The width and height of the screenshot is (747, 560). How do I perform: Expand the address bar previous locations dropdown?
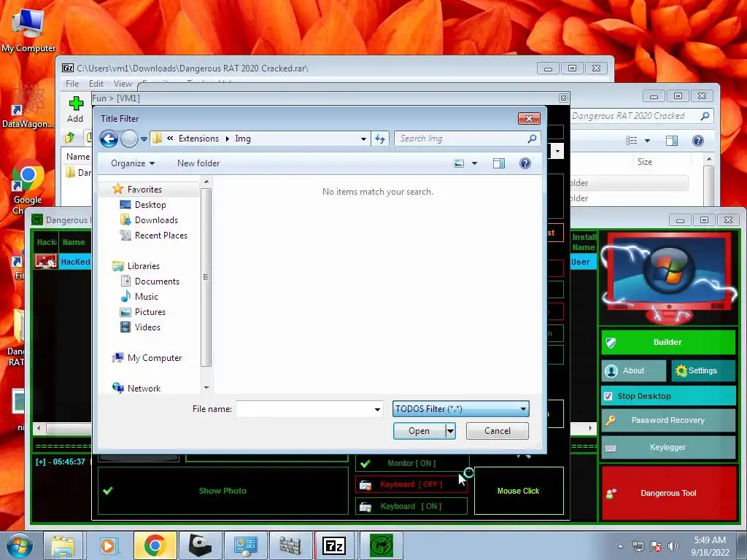coord(363,139)
